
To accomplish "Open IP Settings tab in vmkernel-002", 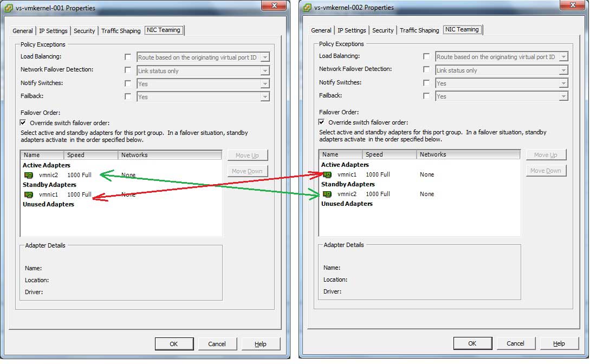I will [x=352, y=30].
